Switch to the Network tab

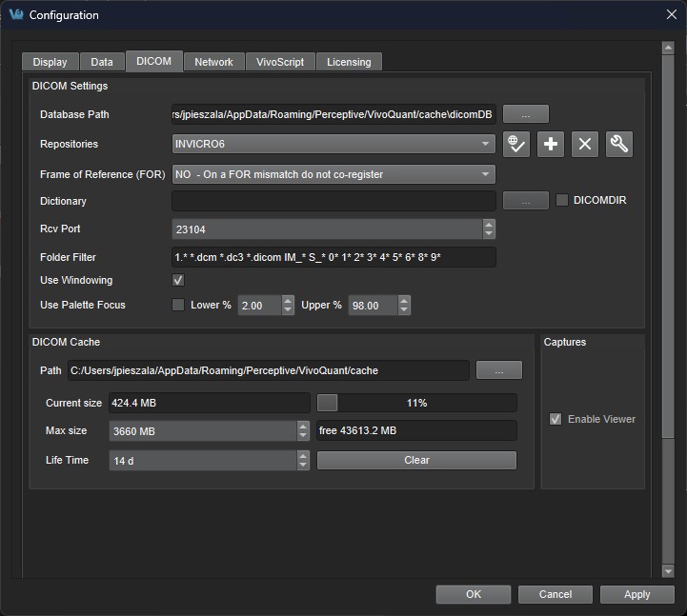[x=213, y=62]
